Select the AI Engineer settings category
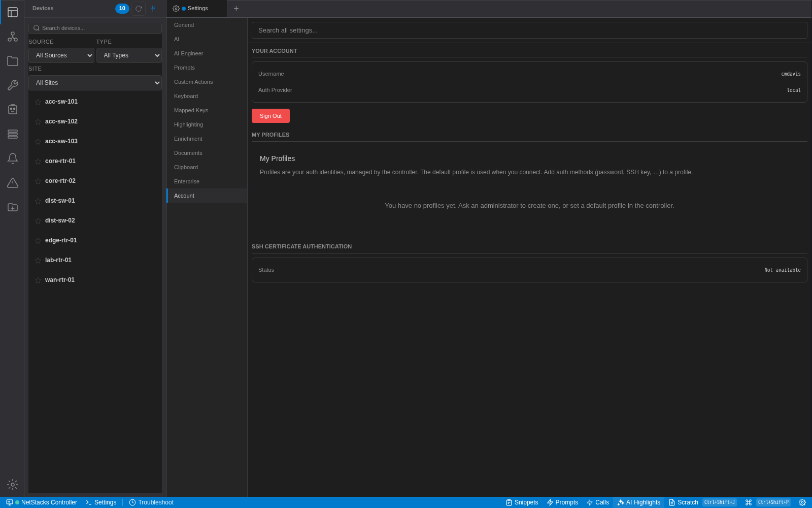This screenshot has width=812, height=508. (x=207, y=53)
